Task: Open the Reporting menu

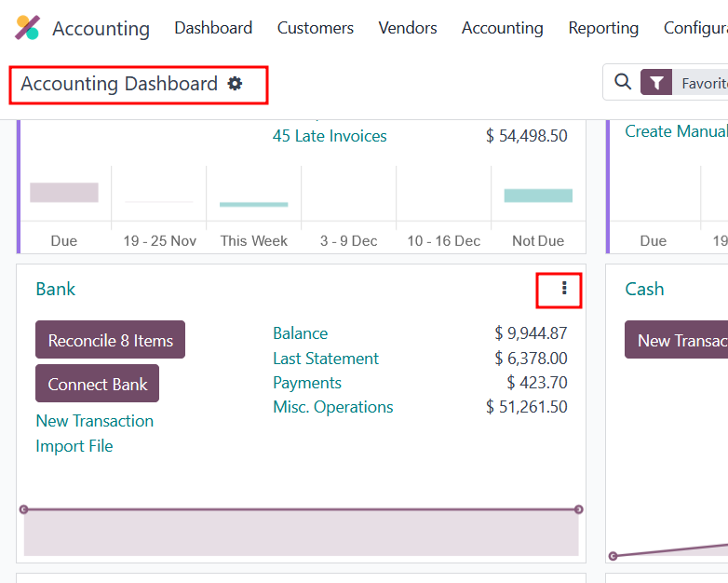Action: tap(603, 28)
